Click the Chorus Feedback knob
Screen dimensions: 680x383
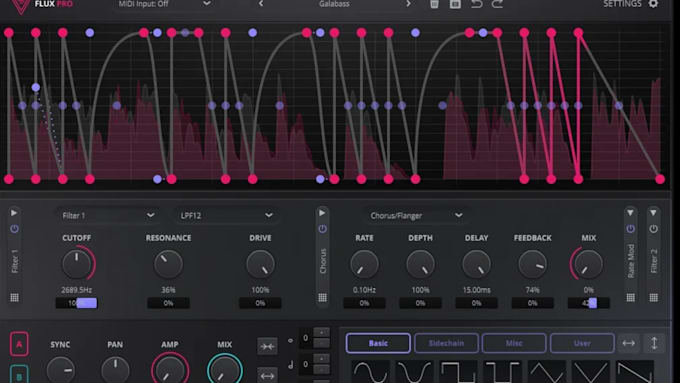point(533,264)
